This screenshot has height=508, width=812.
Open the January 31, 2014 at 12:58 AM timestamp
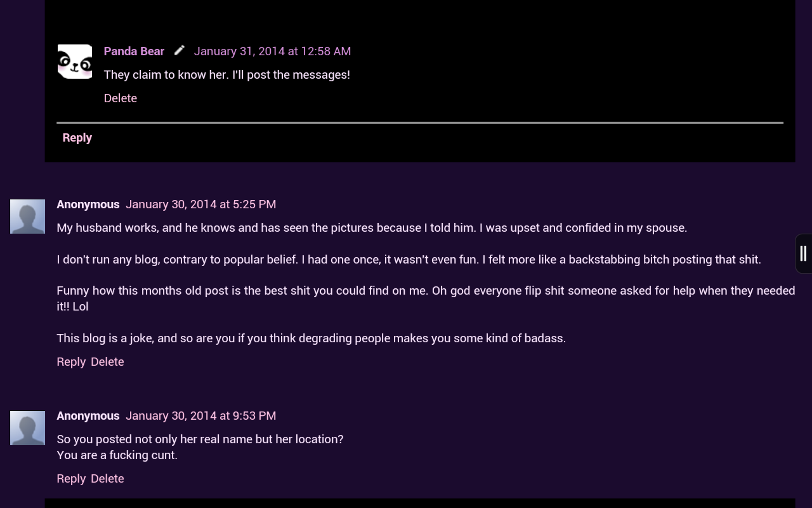click(272, 51)
